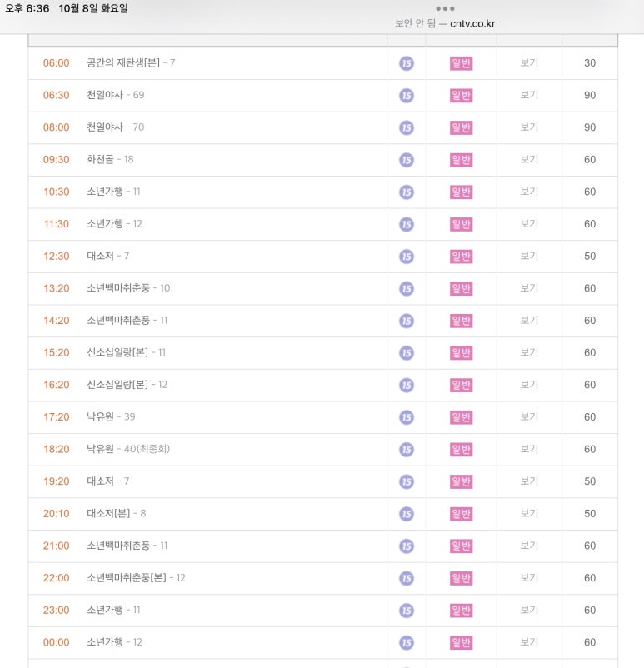The height and width of the screenshot is (668, 644).
Task: Click the 일반 badge in the 22:00 소년백마취춘풍 row
Action: click(x=461, y=578)
